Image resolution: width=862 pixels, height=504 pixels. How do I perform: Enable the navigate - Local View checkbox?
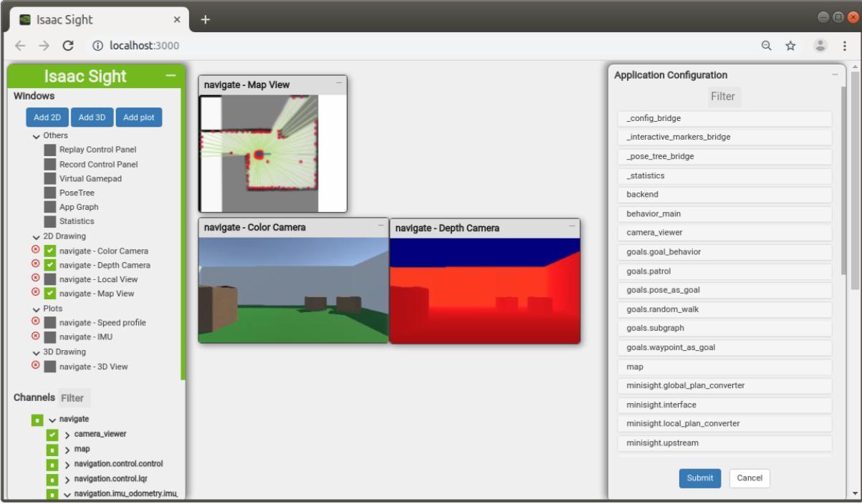[50, 279]
